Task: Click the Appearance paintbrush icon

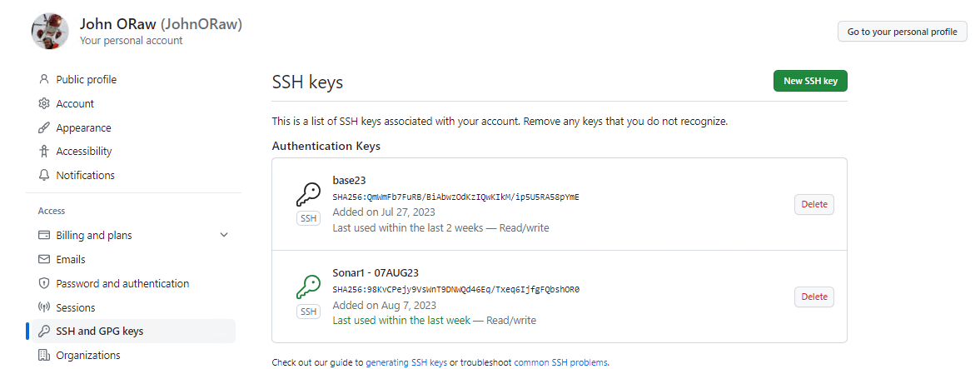Action: [x=44, y=128]
